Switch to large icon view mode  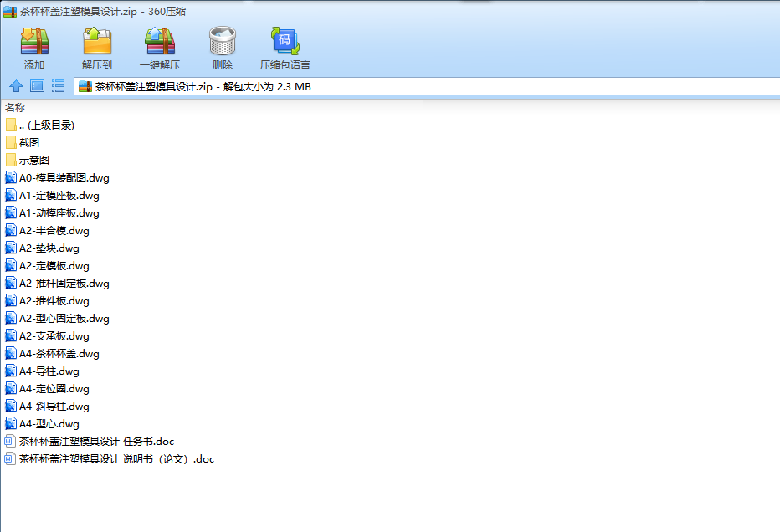tap(38, 86)
